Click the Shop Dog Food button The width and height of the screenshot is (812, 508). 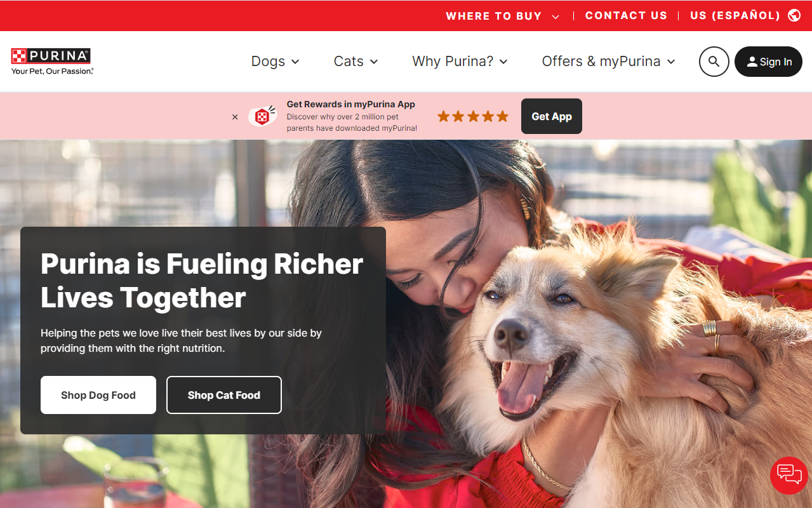98,395
